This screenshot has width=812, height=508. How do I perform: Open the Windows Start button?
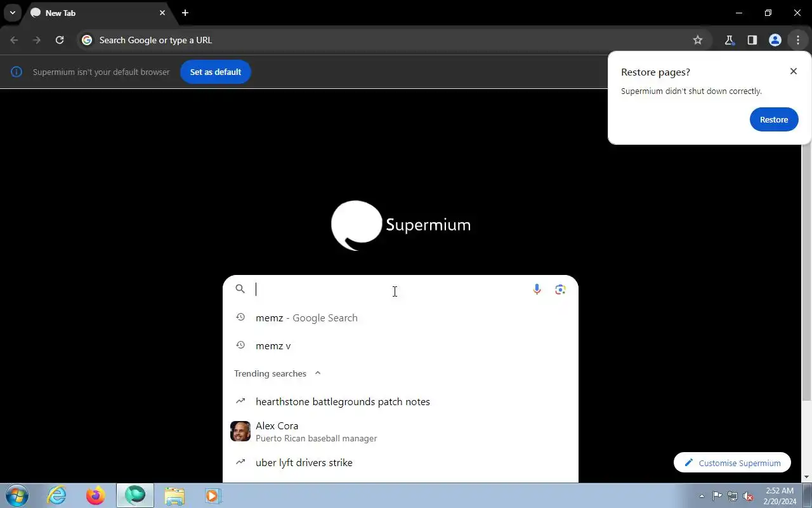(x=16, y=495)
